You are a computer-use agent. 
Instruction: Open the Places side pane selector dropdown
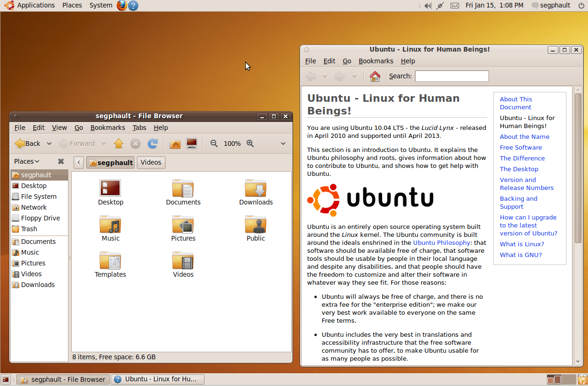click(27, 161)
